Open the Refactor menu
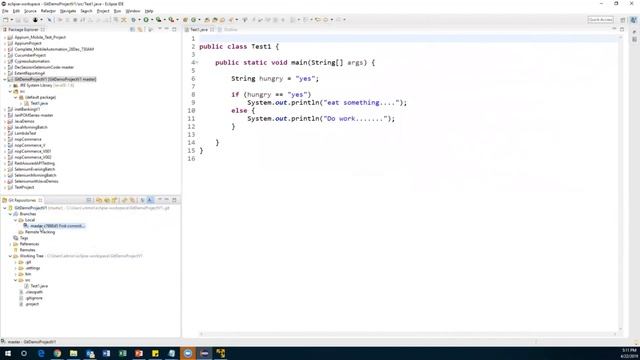640x360 pixels. (48, 11)
